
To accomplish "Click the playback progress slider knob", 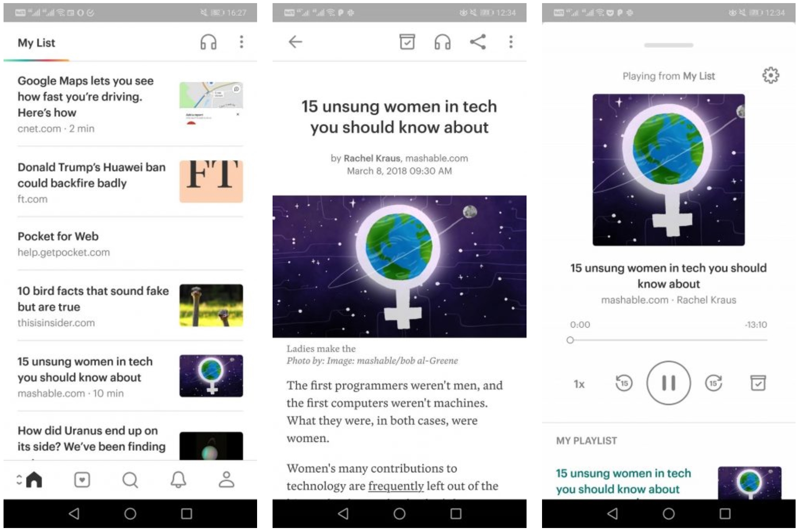I will [x=570, y=340].
